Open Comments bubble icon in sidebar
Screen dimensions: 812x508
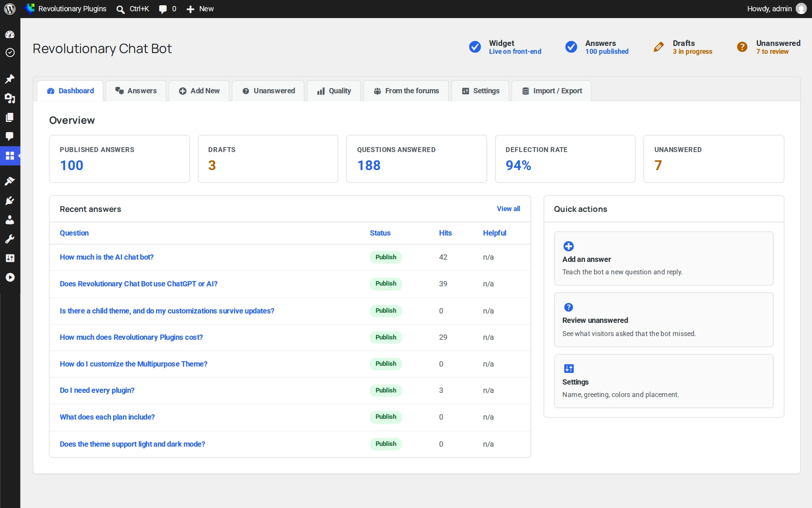(10, 136)
